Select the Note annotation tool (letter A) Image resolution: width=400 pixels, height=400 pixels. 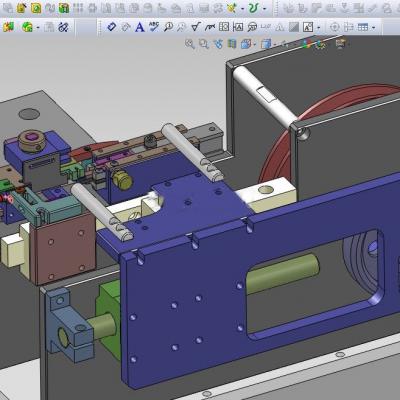click(x=140, y=27)
